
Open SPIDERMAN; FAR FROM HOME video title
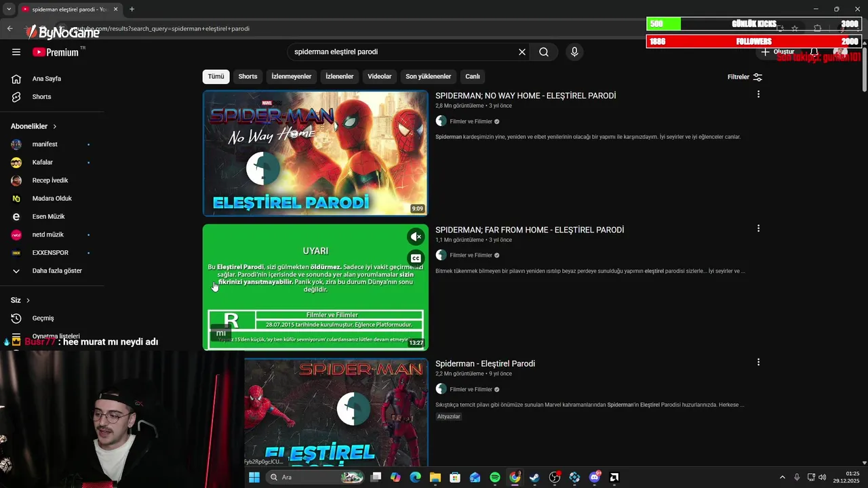[530, 230]
